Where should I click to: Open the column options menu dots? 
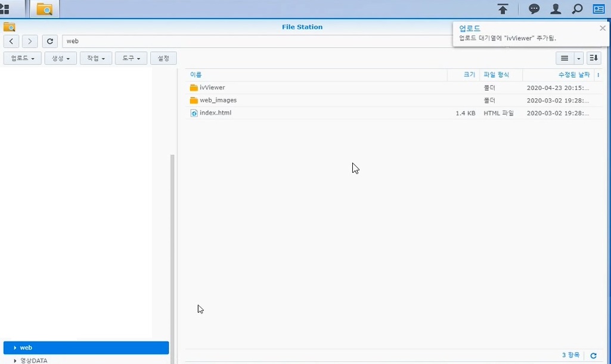598,74
